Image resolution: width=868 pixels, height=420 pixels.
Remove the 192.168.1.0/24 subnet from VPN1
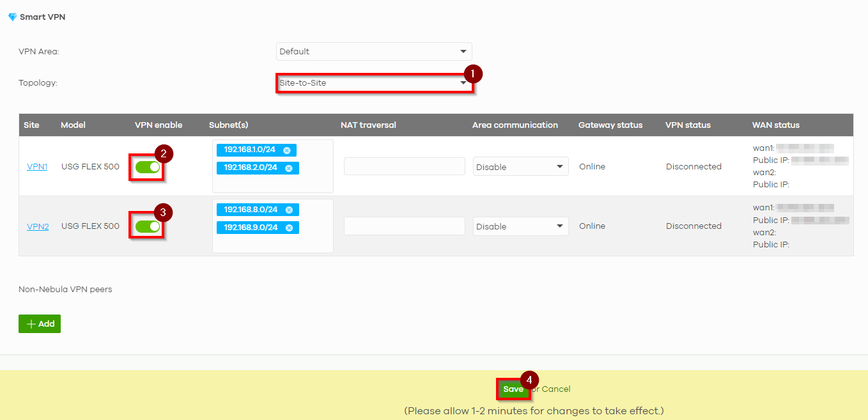point(288,150)
